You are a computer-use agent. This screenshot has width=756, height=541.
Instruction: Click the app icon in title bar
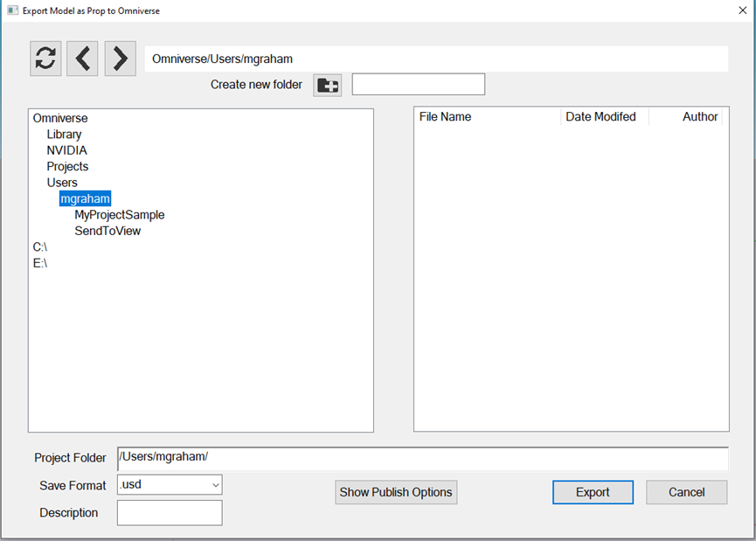pos(12,10)
